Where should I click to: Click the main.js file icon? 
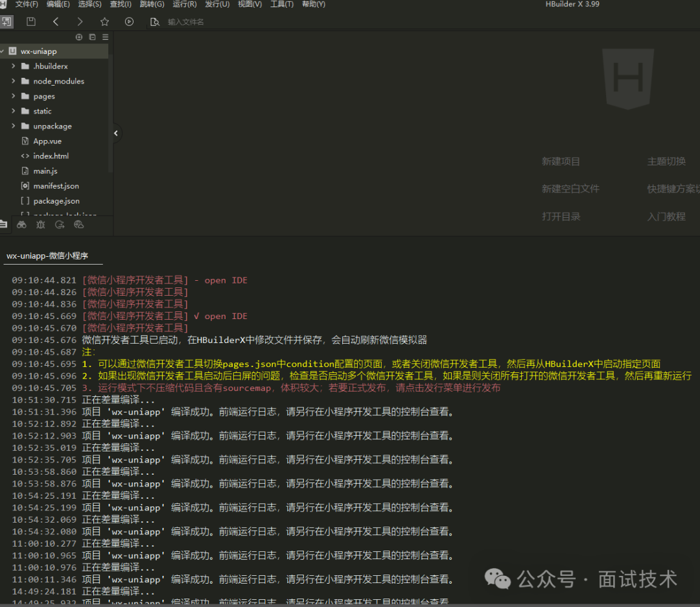click(x=25, y=171)
